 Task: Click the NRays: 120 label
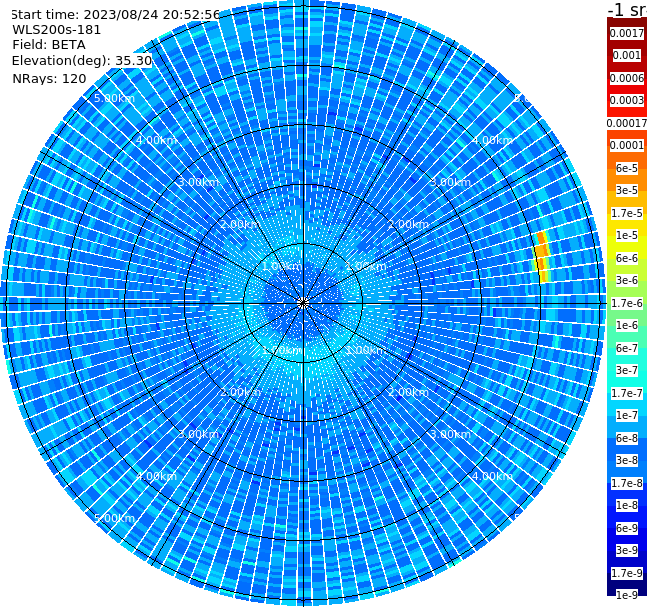click(49, 78)
